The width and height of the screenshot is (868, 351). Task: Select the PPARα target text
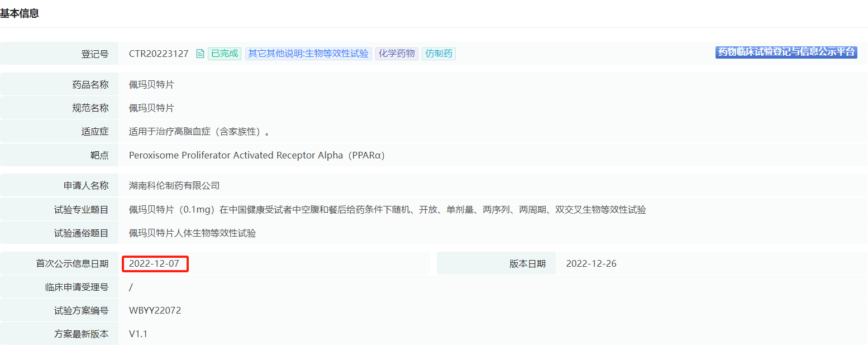coord(256,156)
